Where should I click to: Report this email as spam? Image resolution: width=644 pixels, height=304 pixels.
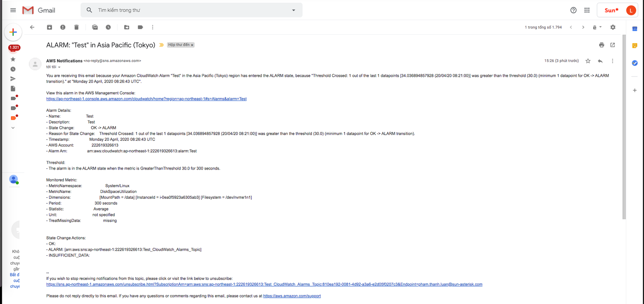pos(63,27)
